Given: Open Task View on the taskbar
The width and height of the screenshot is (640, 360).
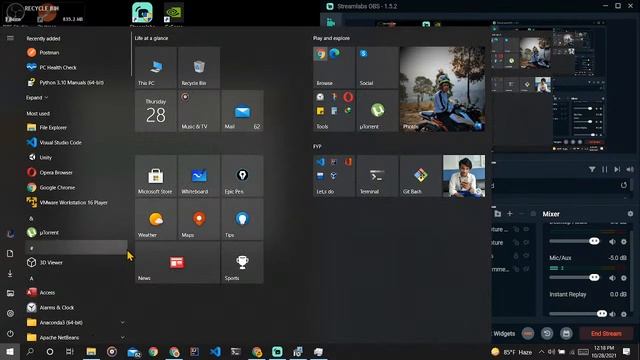Looking at the screenshot, I should point(70,351).
